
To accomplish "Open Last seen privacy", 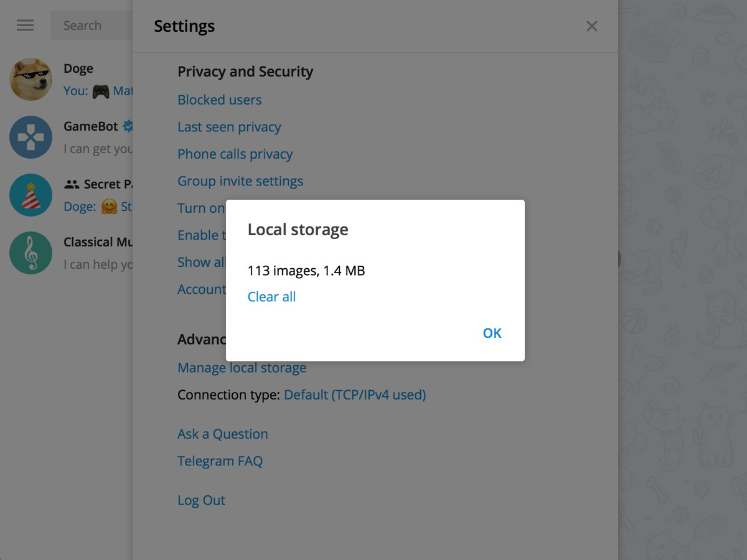I will click(229, 127).
